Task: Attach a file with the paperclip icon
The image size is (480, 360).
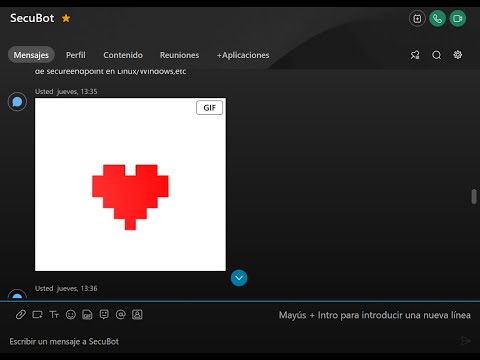Action: coord(21,315)
